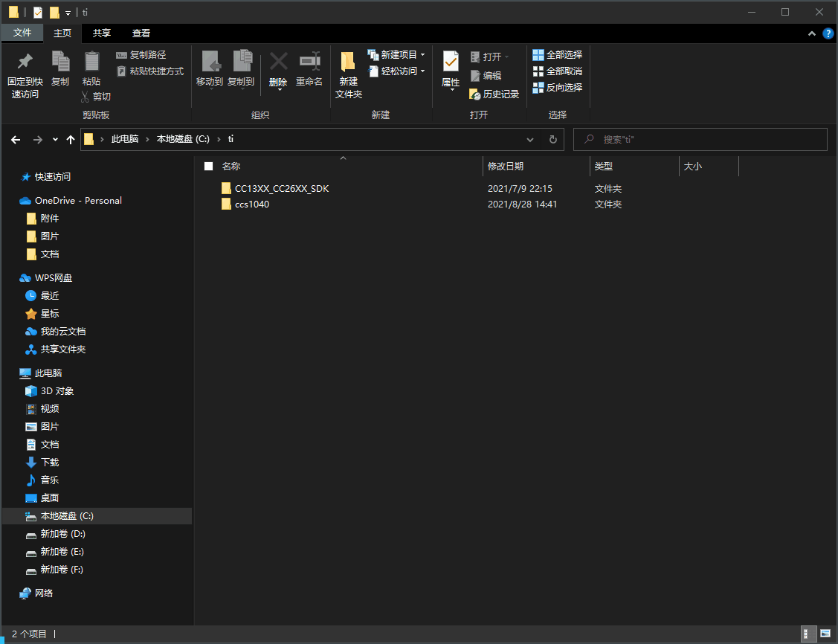Screen dimensions: 838x644
Task: Expand the address bar history dropdown
Action: coord(529,139)
